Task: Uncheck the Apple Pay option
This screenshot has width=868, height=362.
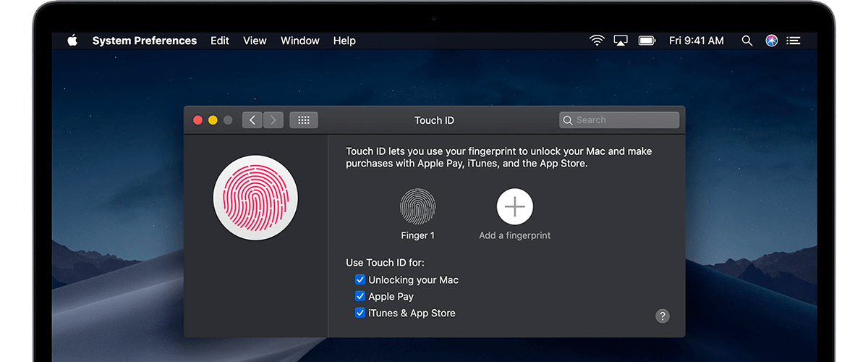Action: coord(359,296)
